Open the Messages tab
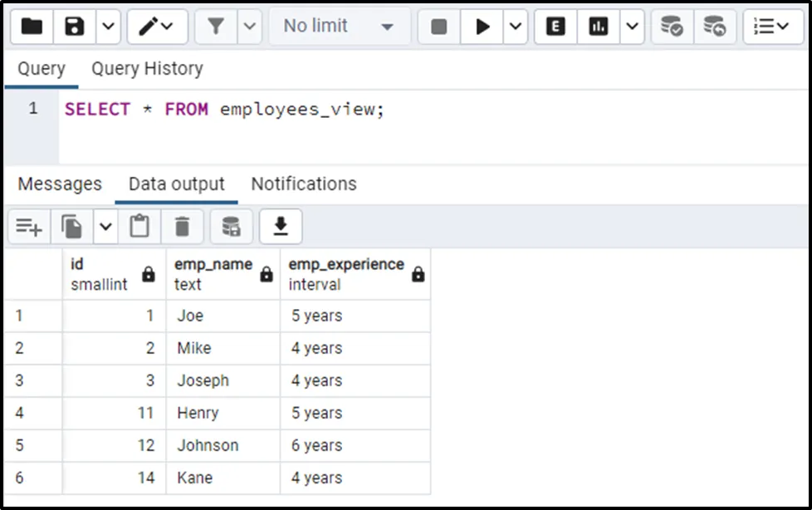The width and height of the screenshot is (812, 510). (60, 184)
